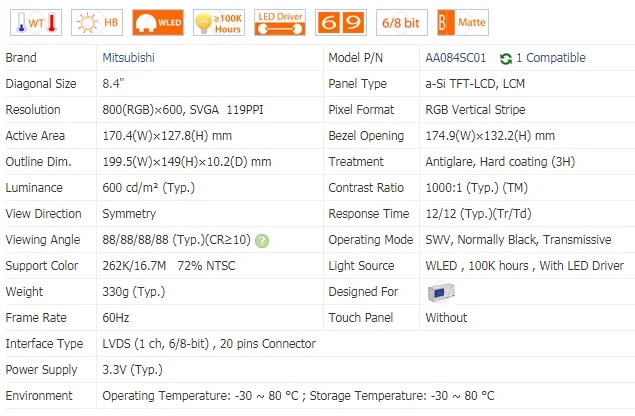This screenshot has height=416, width=635.
Task: Click the View Direction row label
Action: pos(43,213)
